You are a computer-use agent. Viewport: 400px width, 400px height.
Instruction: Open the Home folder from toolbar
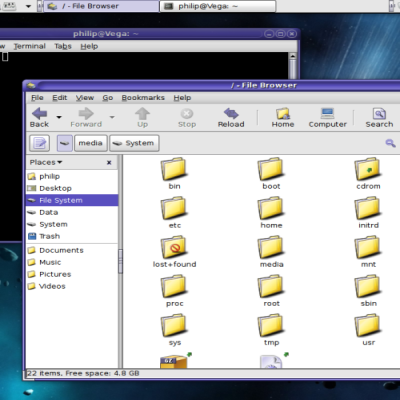click(283, 118)
